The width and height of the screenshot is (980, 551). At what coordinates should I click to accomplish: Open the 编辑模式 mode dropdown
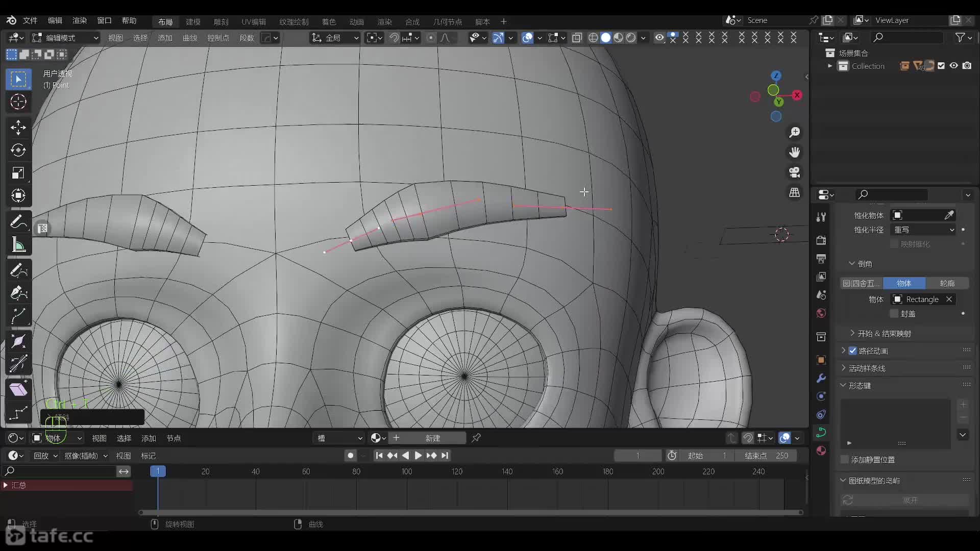pos(65,38)
